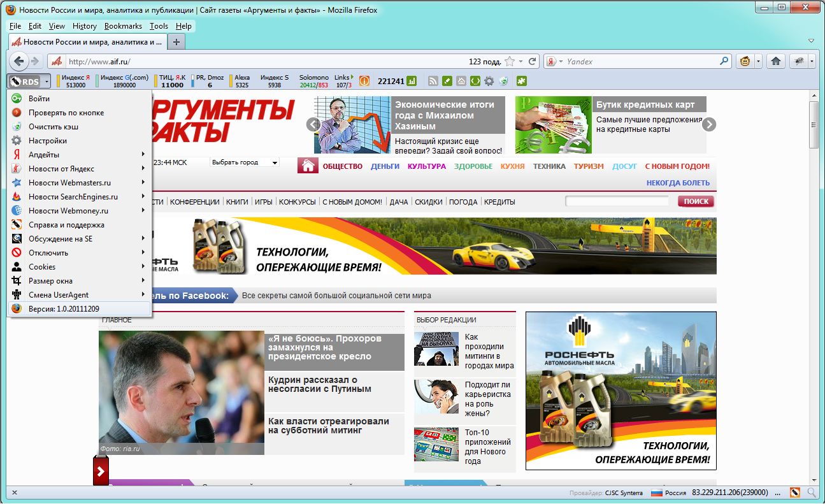825x504 pixels.
Task: Click the green bar-chart icon next to 221241
Action: (x=412, y=81)
